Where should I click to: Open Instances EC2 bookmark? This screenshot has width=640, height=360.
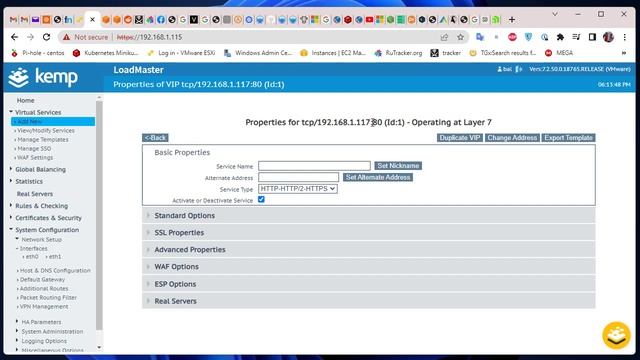click(333, 53)
